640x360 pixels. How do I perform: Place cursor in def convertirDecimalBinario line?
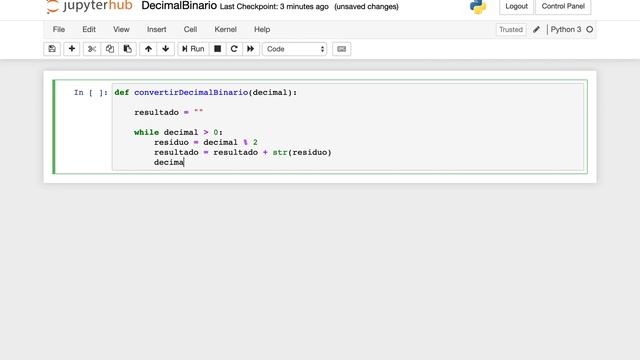click(206, 93)
